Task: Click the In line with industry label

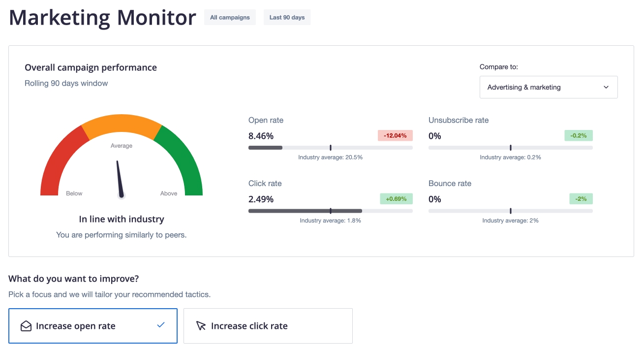Action: tap(121, 219)
